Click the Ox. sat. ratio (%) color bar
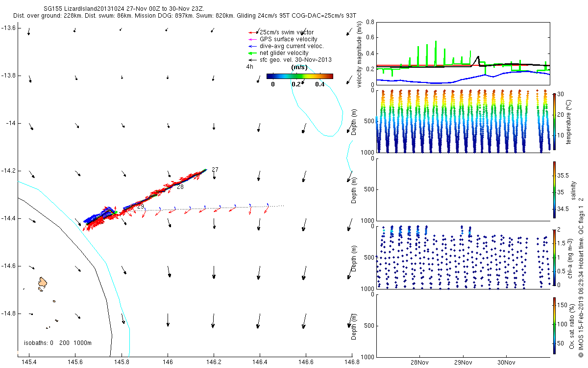Screen dimensions: 588x368 pos(555,326)
